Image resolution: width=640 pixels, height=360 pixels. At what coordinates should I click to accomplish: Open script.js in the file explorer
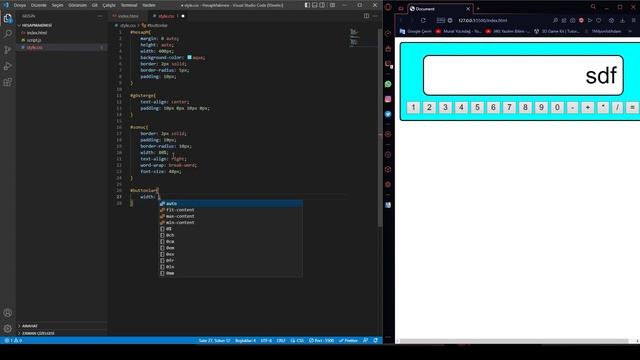pos(34,40)
